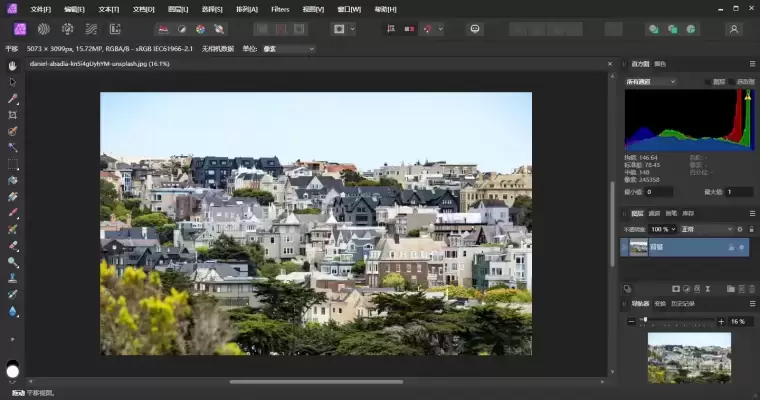Click the primary white colour swatch
Screen dimensions: 760x400
coord(13,371)
